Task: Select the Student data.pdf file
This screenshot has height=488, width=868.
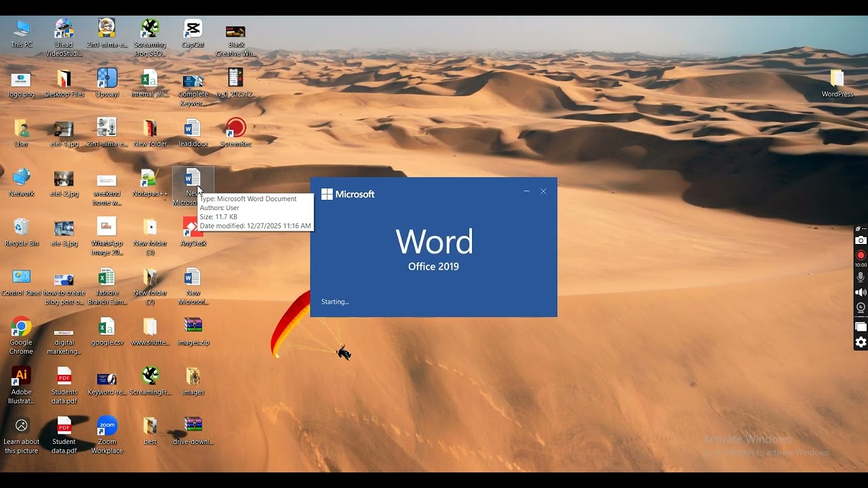Action: pos(64,434)
